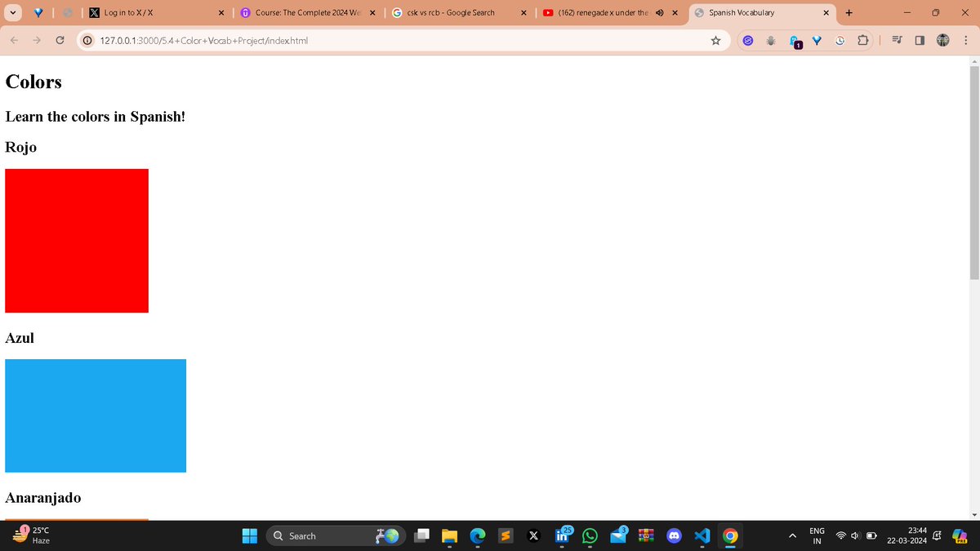Viewport: 980px width, 551px height.
Task: Launch Microsoft Edge from the taskbar
Action: pos(478,536)
